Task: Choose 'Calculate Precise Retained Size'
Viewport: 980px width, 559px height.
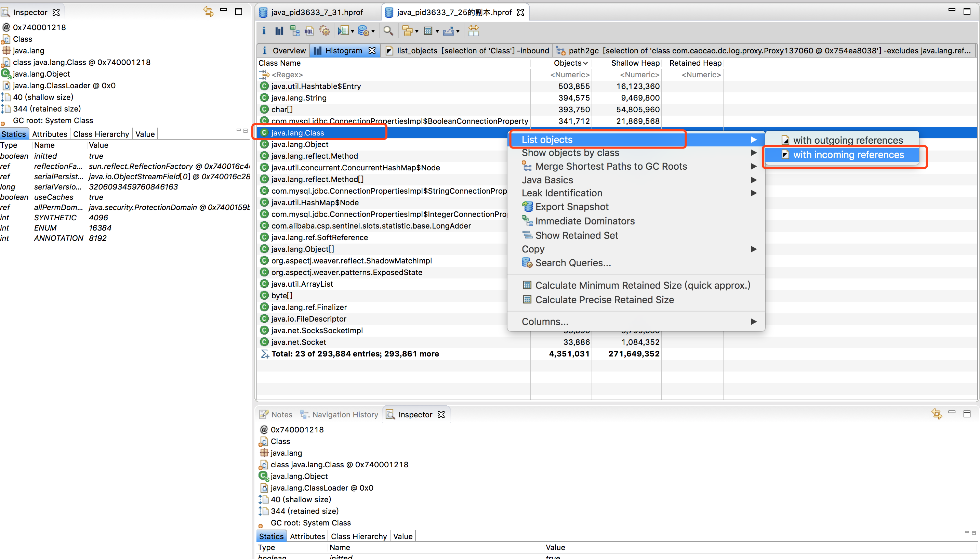Action: click(636, 300)
